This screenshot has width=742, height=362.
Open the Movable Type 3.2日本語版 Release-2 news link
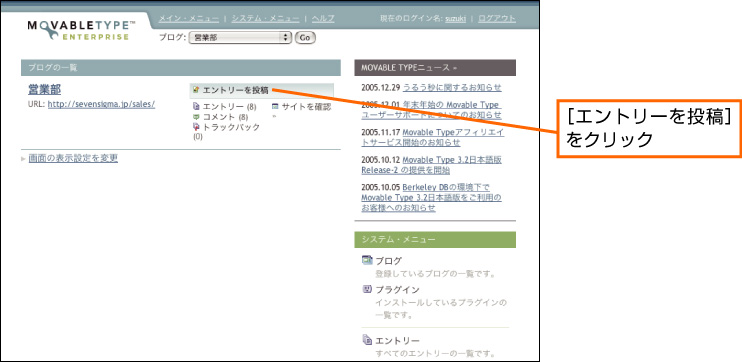tap(431, 165)
